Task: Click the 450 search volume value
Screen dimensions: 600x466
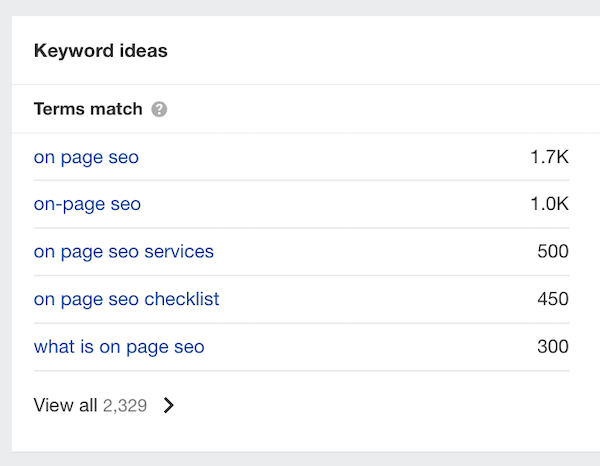Action: click(552, 299)
